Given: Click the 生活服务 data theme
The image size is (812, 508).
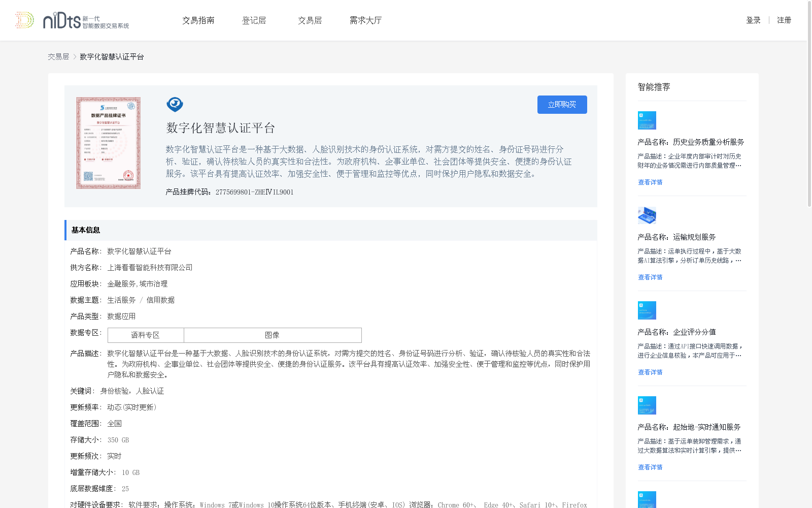Looking at the screenshot, I should [x=121, y=300].
